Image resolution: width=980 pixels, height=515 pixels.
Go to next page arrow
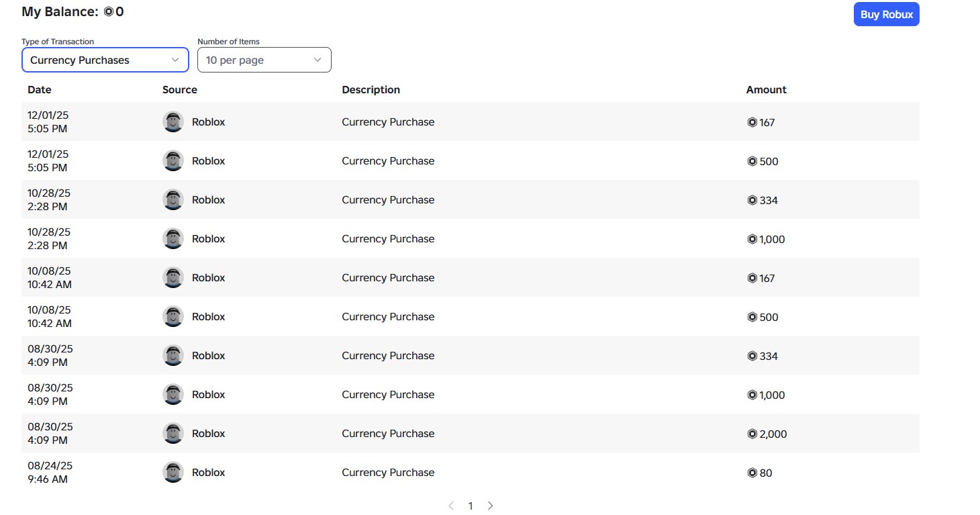coord(490,506)
